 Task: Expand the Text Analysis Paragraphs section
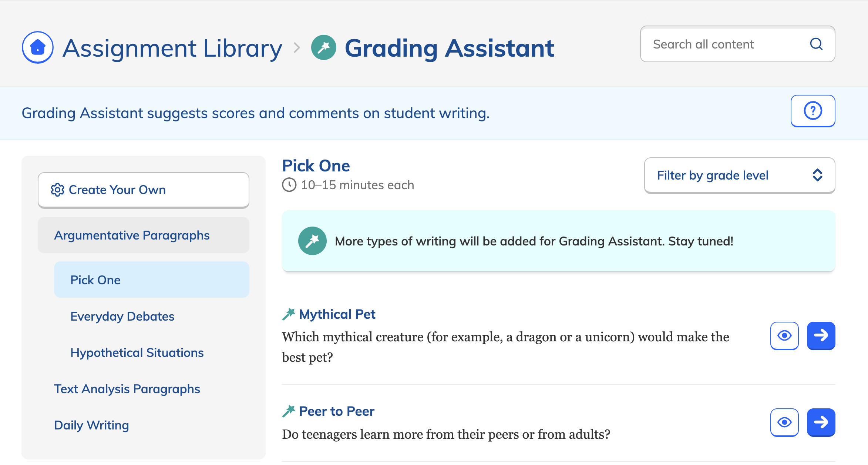coord(127,389)
